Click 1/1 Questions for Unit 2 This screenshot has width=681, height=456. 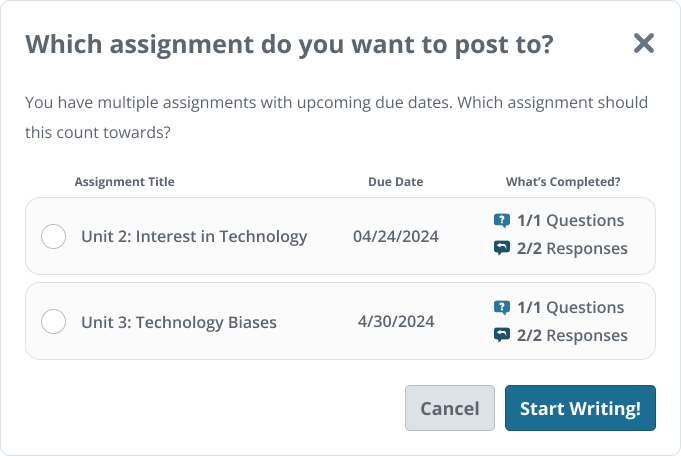[570, 221]
